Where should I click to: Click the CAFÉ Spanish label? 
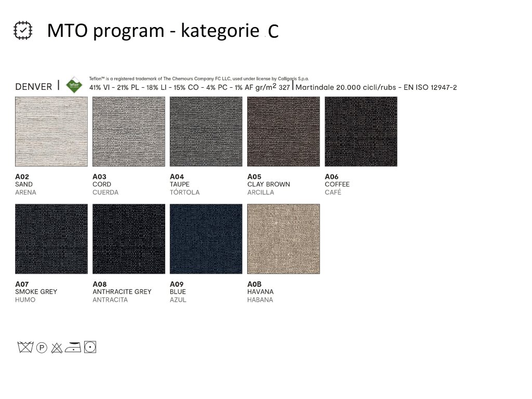pyautogui.click(x=333, y=192)
